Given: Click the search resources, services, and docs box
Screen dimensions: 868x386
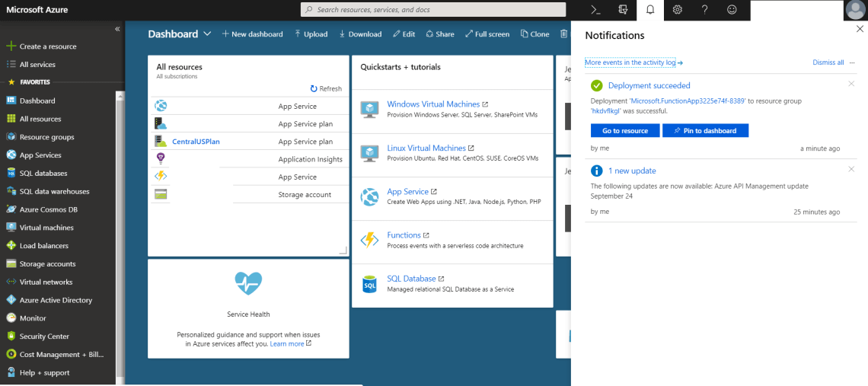Looking at the screenshot, I should point(433,9).
